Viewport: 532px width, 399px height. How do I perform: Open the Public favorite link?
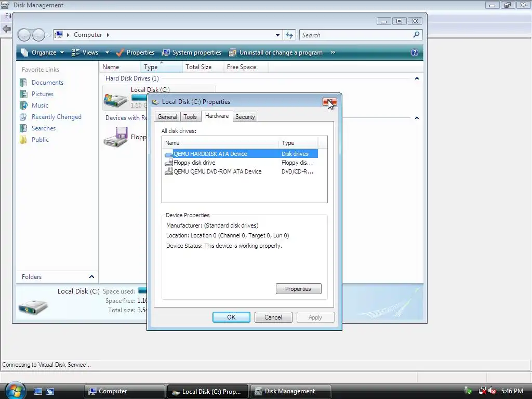(x=40, y=140)
